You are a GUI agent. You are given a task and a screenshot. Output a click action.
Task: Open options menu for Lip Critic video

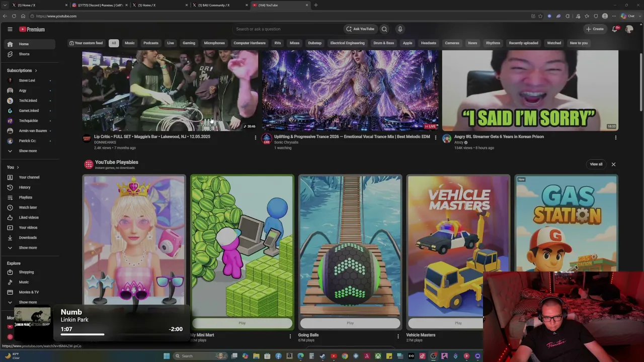tap(255, 137)
